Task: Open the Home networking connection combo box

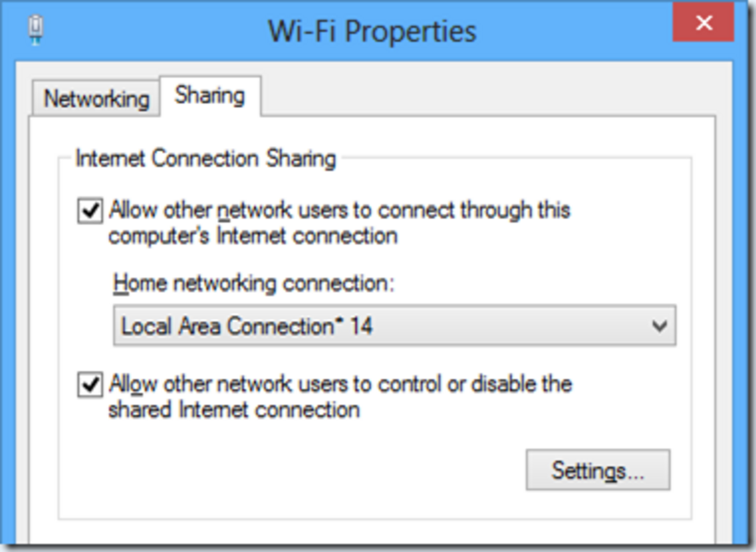Action: point(394,325)
